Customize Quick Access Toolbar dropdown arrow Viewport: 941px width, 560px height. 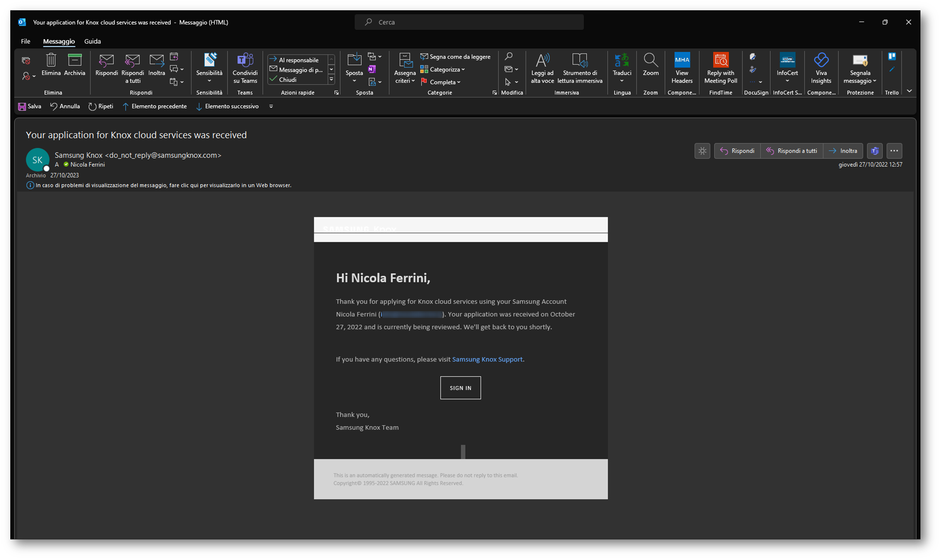(271, 106)
